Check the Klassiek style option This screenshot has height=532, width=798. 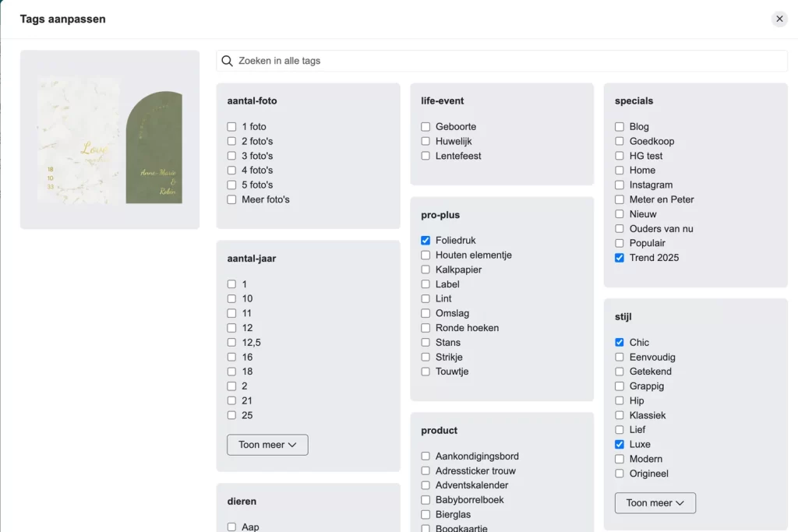[618, 415]
